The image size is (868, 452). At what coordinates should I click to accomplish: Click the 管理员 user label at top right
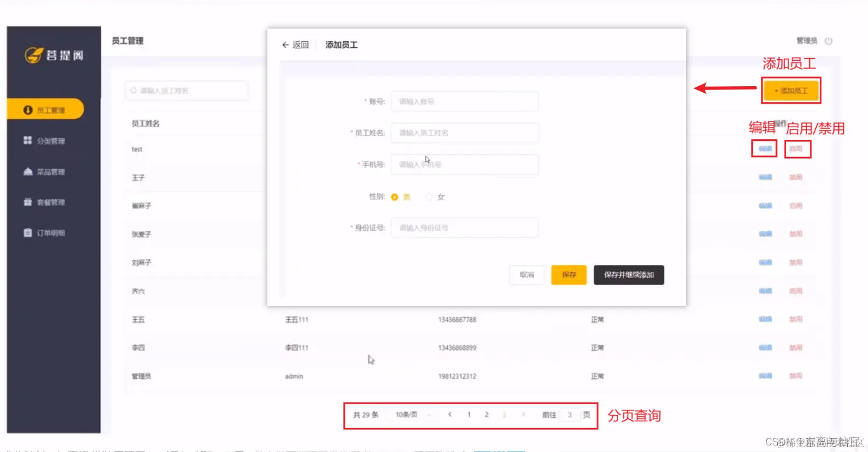click(x=807, y=41)
